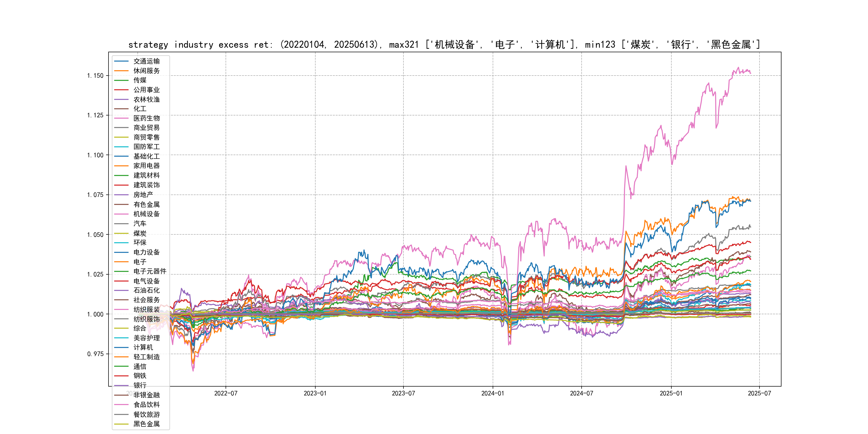The height and width of the screenshot is (434, 868).
Task: Select the 房地产 legend label
Action: 143,194
